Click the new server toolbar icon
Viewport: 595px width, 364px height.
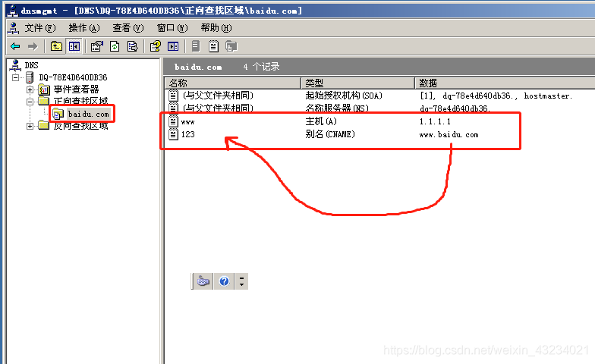click(196, 46)
